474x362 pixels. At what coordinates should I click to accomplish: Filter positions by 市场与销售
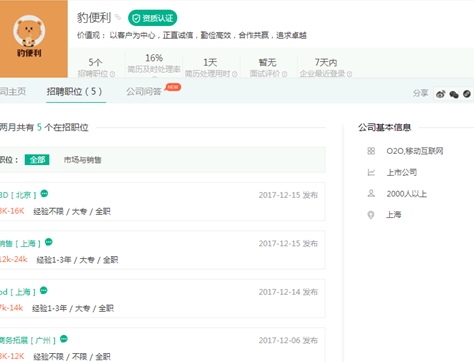(x=82, y=160)
